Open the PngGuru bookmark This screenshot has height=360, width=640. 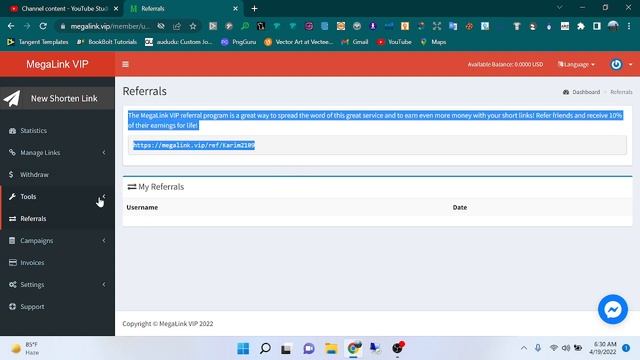[239, 42]
